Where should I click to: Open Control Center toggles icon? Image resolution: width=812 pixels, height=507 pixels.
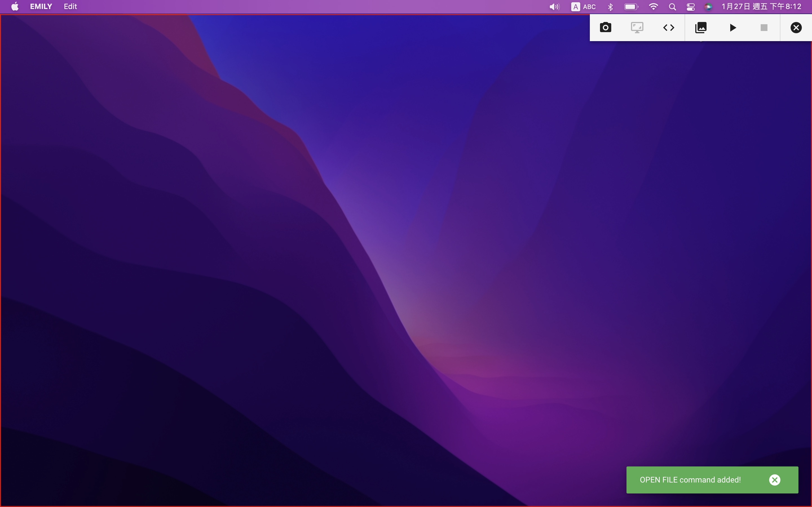pos(690,7)
